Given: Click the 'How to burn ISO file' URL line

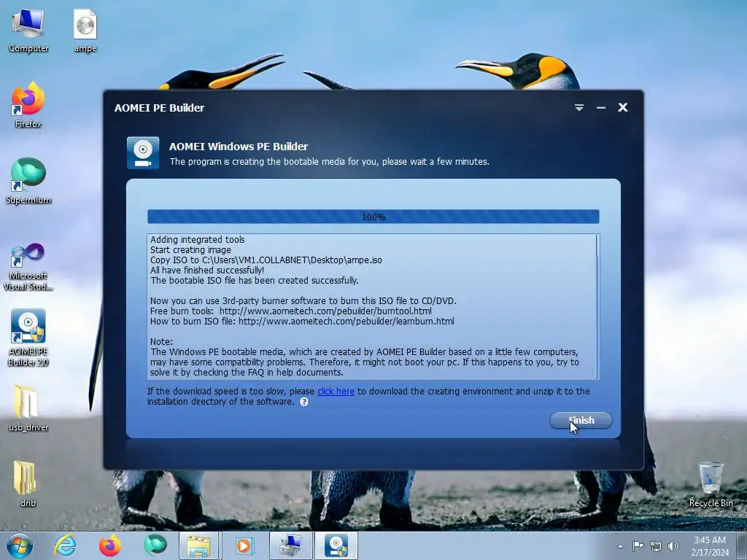Looking at the screenshot, I should [302, 322].
